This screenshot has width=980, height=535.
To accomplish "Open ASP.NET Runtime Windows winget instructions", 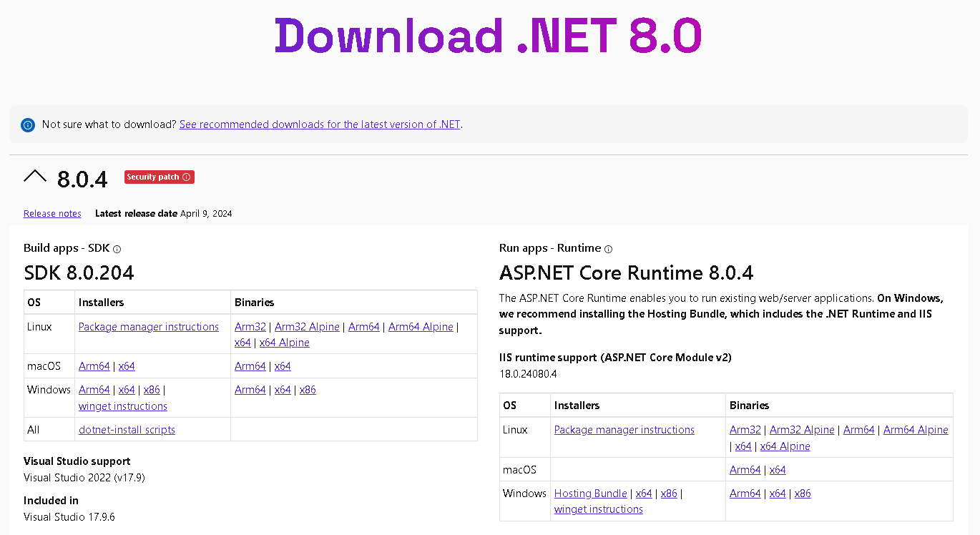I will pos(599,509).
